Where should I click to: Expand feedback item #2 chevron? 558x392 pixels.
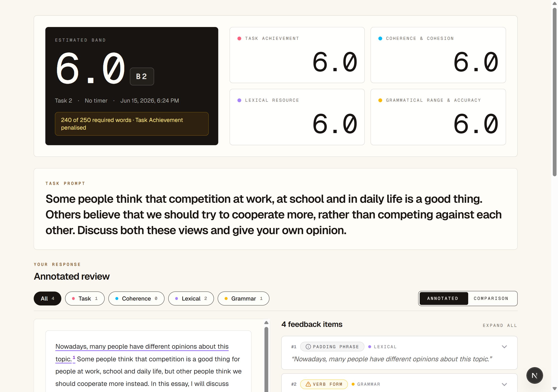(x=504, y=384)
